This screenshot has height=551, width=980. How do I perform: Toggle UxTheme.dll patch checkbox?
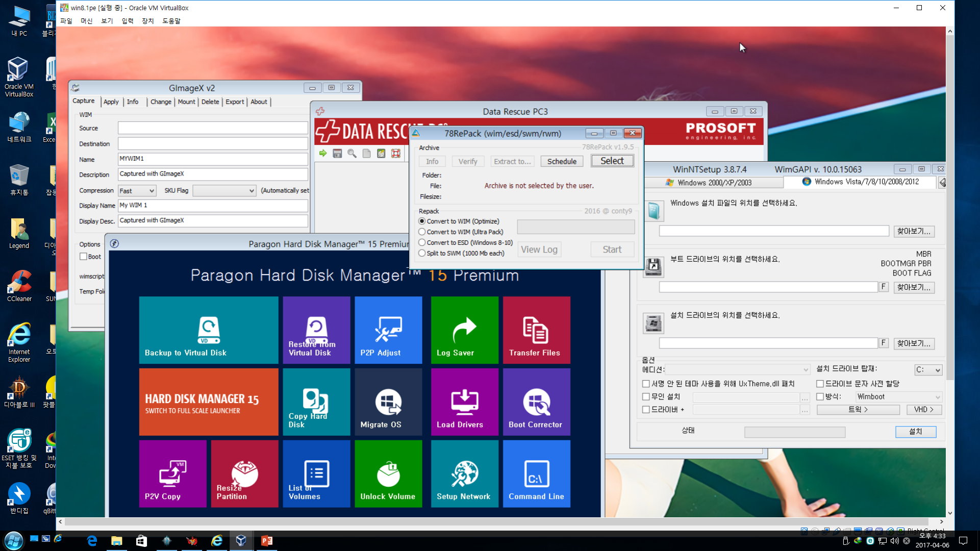pyautogui.click(x=646, y=384)
